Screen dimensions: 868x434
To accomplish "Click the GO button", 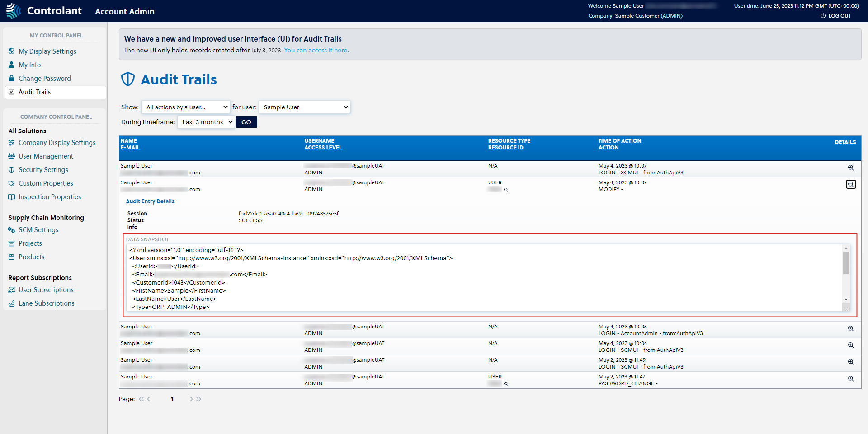I will [x=246, y=122].
